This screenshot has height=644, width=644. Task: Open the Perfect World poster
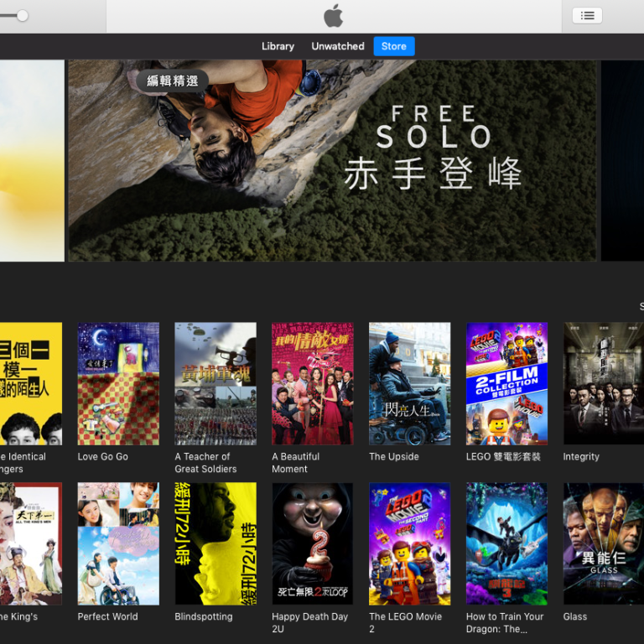(x=118, y=543)
